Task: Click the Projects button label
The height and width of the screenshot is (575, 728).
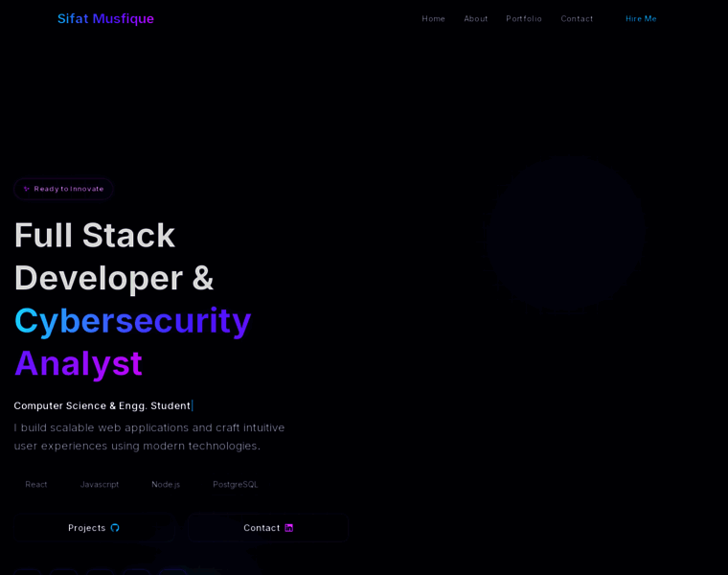Action: point(86,528)
